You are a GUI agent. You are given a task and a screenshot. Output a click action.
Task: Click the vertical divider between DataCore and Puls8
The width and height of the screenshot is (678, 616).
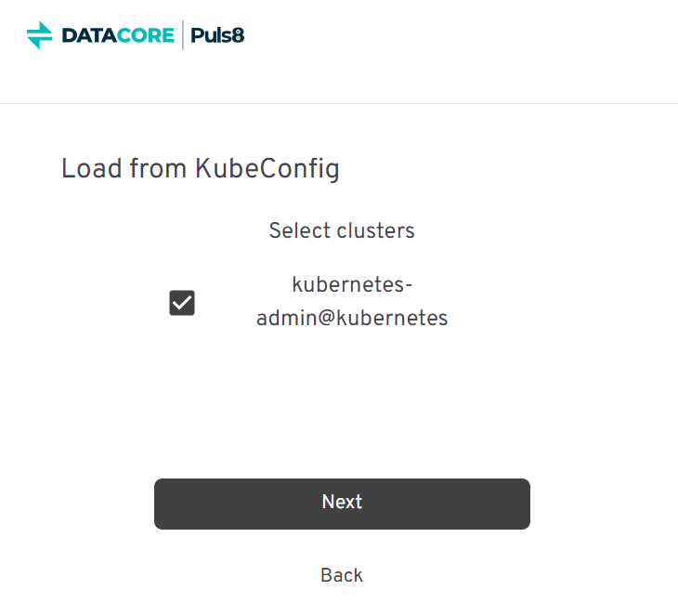pyautogui.click(x=183, y=35)
